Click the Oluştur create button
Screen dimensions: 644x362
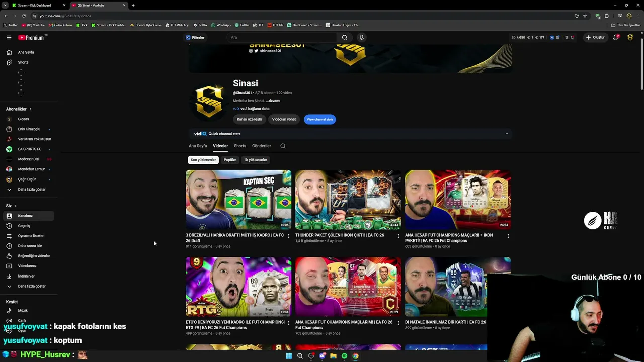pyautogui.click(x=595, y=37)
